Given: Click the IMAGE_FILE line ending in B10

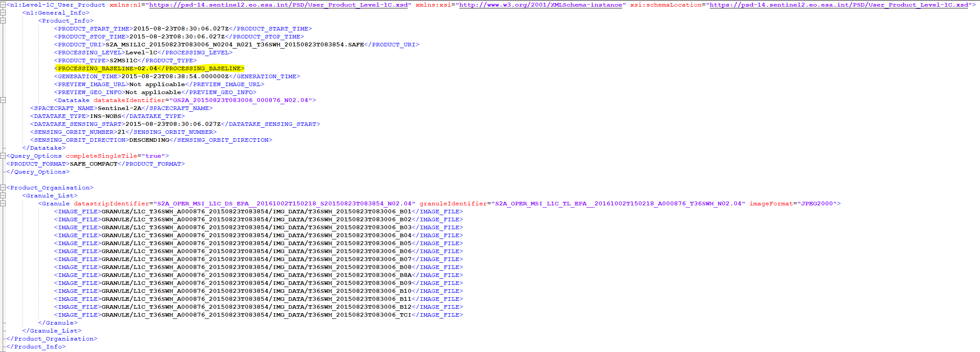Looking at the screenshot, I should click(x=258, y=291).
